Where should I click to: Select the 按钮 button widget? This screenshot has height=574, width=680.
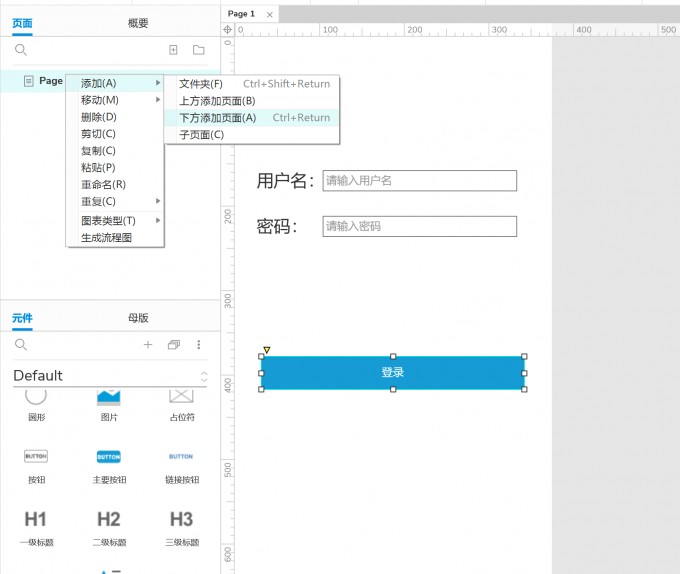pyautogui.click(x=36, y=467)
